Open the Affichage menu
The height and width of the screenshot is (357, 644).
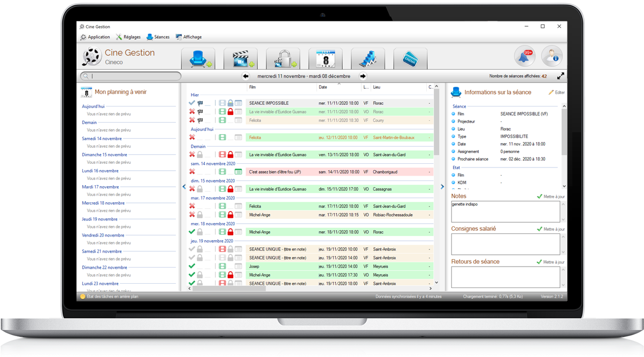(189, 37)
